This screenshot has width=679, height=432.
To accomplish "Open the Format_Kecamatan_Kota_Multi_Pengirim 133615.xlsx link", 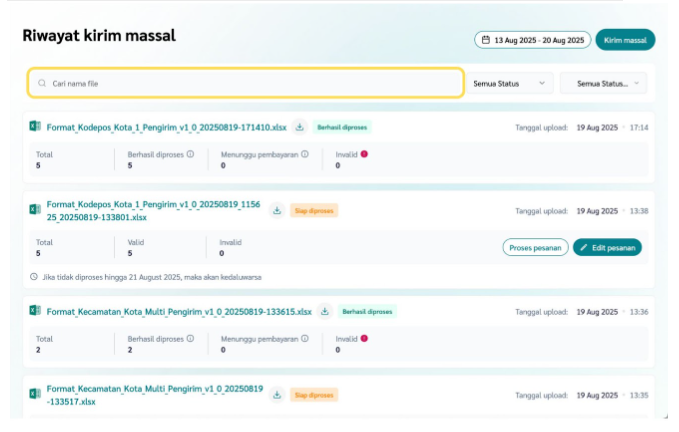I will [x=179, y=311].
